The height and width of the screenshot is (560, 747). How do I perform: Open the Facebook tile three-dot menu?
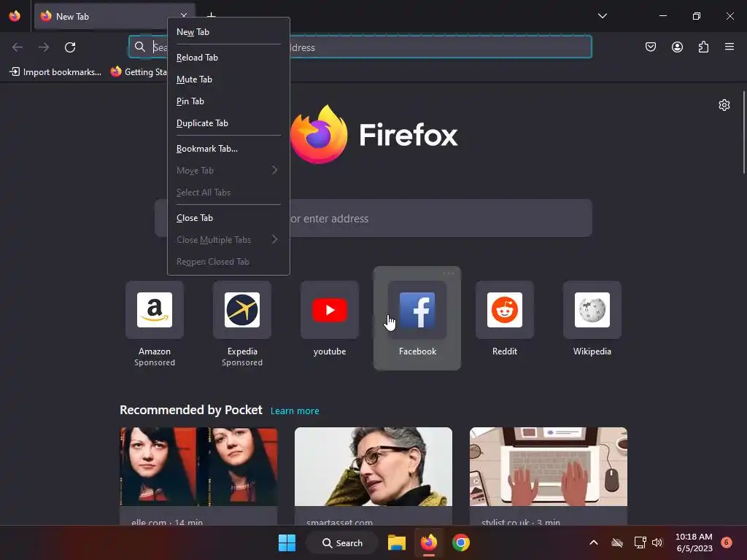pos(449,274)
